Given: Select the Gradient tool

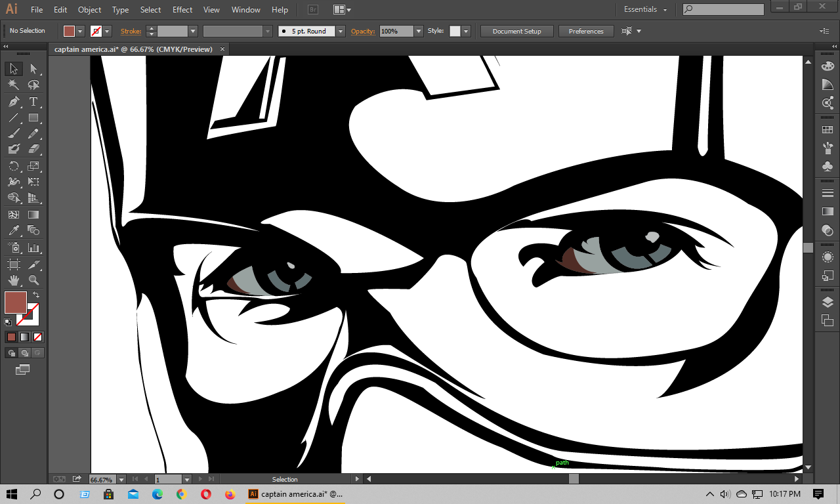Looking at the screenshot, I should coord(33,215).
